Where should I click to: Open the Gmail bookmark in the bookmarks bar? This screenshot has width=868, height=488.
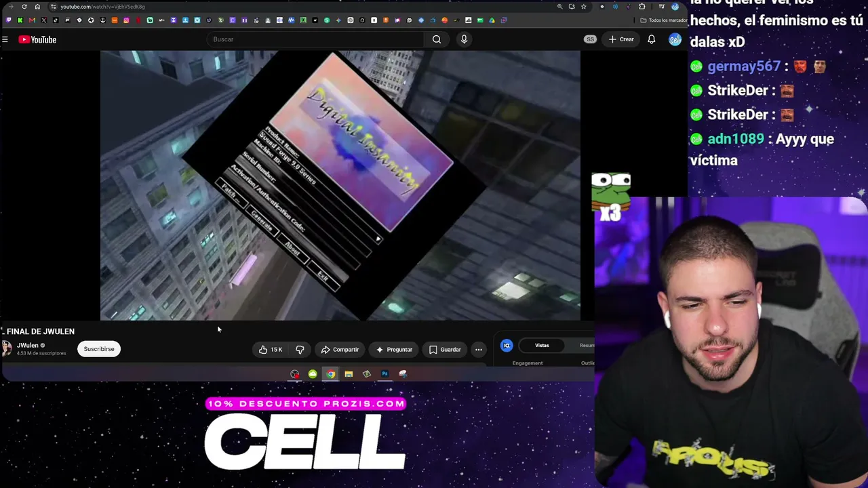coord(32,20)
